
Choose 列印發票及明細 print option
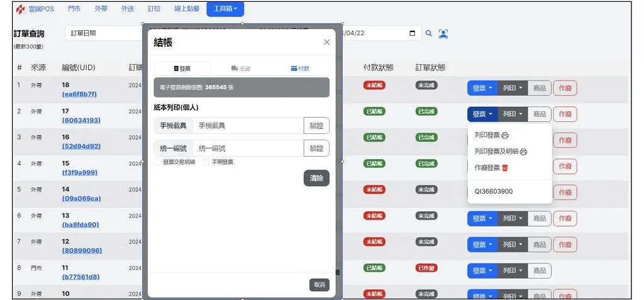click(x=501, y=152)
